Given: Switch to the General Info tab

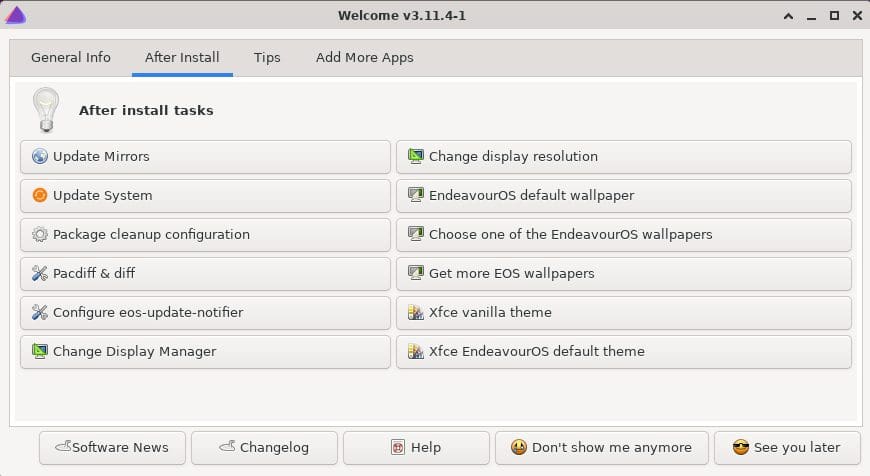Looking at the screenshot, I should click(x=71, y=58).
